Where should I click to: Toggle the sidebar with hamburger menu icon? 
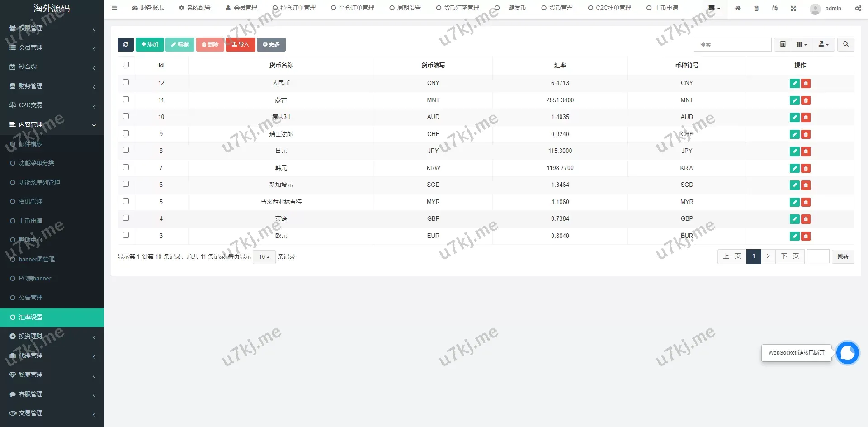pyautogui.click(x=114, y=8)
